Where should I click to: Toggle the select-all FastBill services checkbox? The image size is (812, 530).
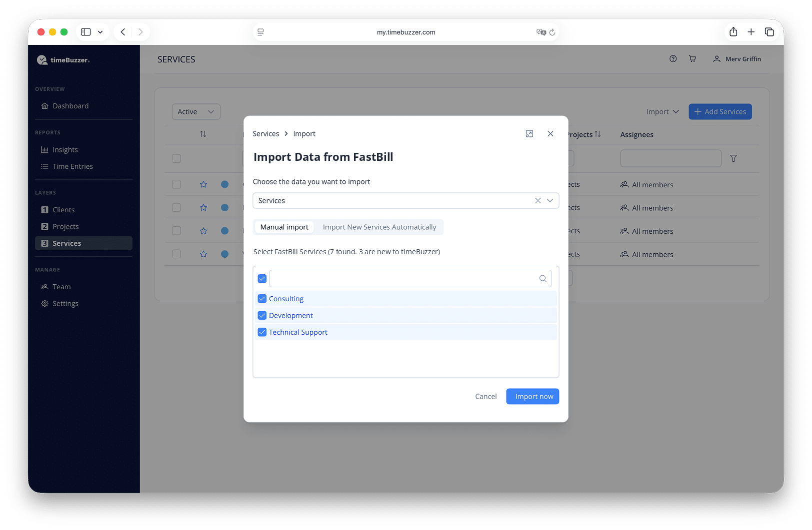262,279
